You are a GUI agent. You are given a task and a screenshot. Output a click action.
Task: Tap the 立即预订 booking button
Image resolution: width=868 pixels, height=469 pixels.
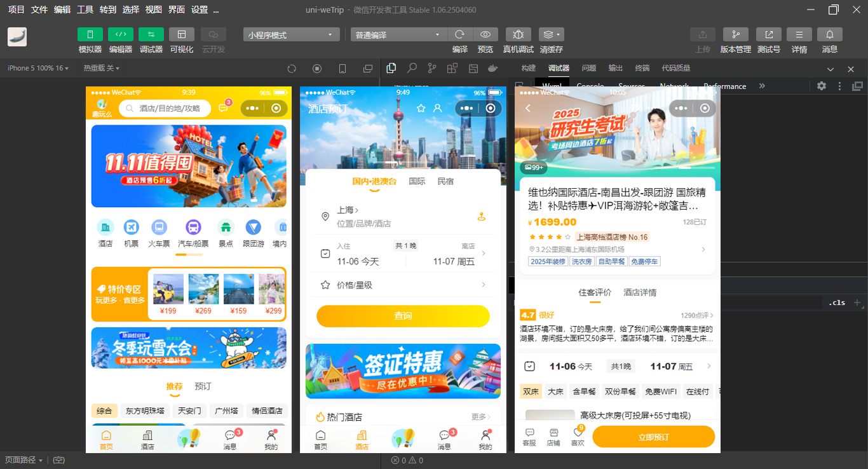pyautogui.click(x=653, y=437)
